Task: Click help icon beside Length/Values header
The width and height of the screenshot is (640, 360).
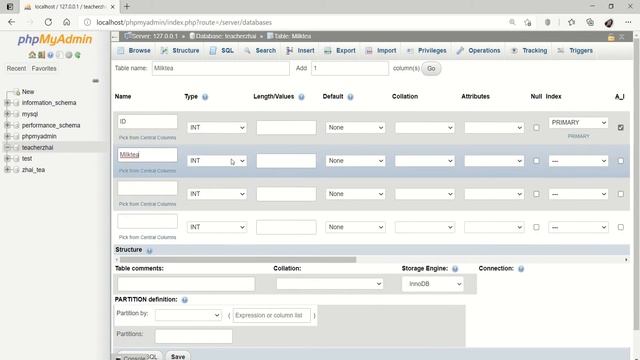Action: point(301,97)
